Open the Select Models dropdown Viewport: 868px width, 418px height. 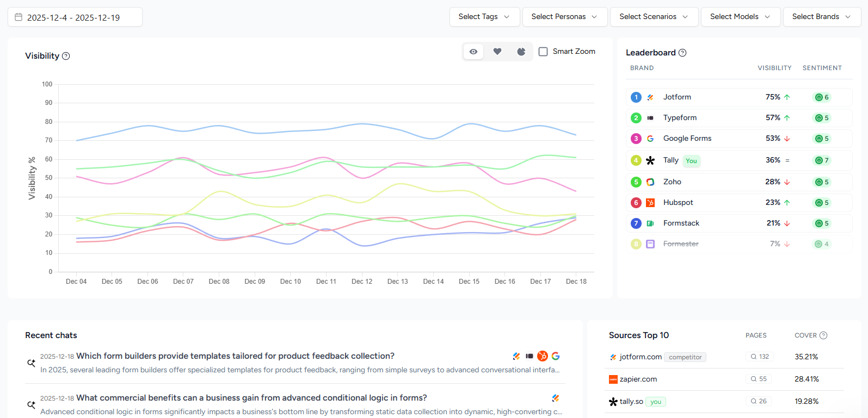(740, 17)
